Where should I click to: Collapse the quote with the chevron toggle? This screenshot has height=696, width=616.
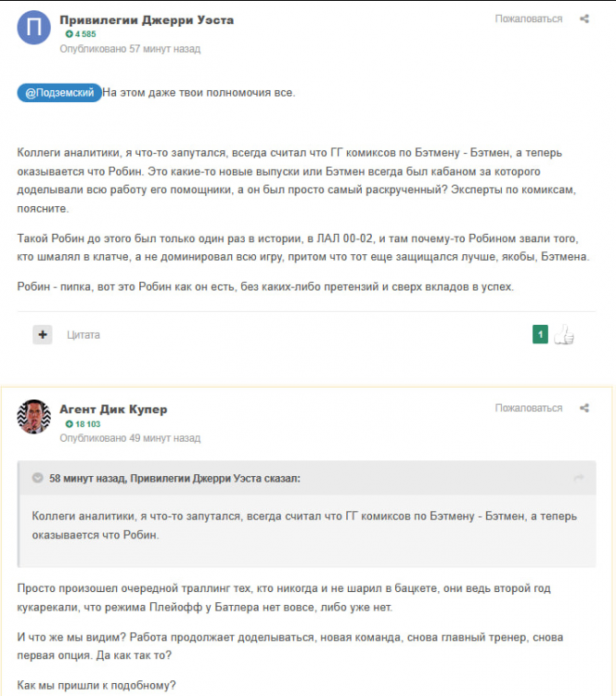pyautogui.click(x=38, y=478)
